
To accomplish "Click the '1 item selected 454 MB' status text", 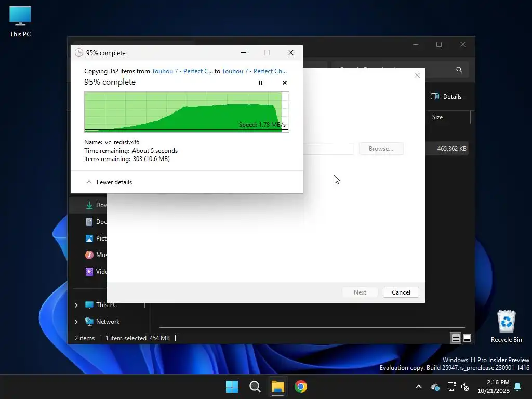I will (x=137, y=338).
